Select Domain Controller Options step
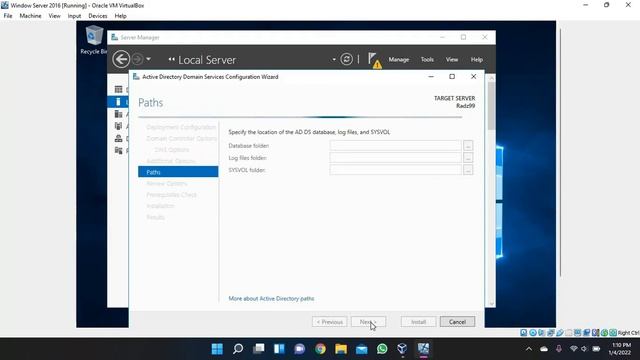The width and height of the screenshot is (640, 360). pyautogui.click(x=181, y=138)
